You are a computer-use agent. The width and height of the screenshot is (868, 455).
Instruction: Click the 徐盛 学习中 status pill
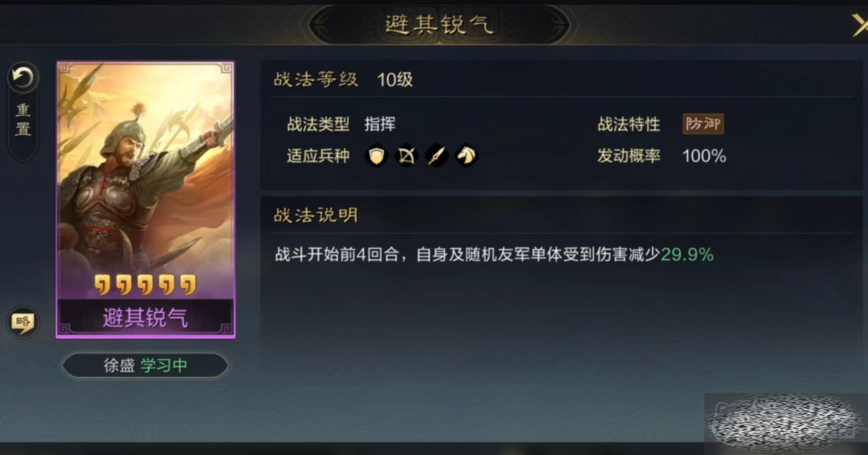click(145, 365)
